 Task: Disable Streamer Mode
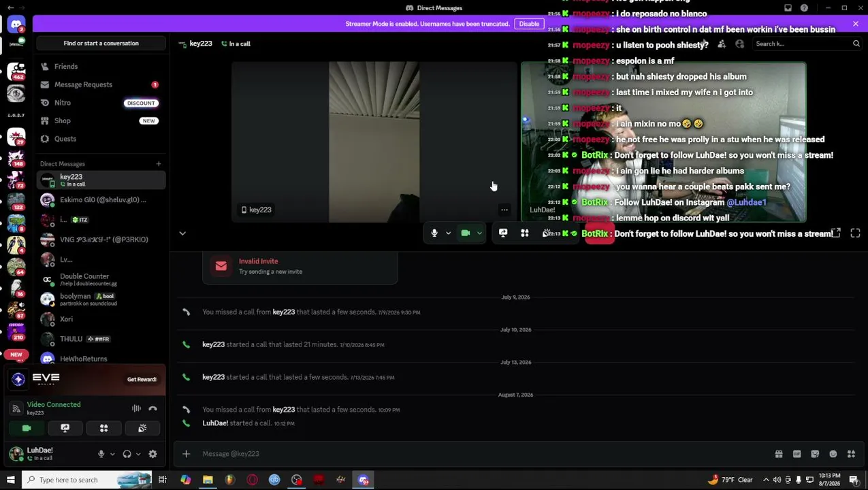[x=529, y=24]
